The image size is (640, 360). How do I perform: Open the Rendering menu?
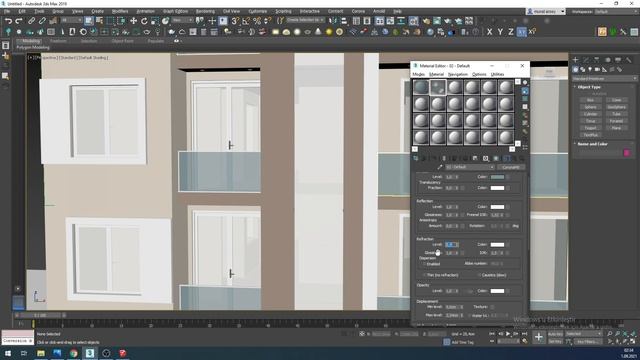point(205,11)
